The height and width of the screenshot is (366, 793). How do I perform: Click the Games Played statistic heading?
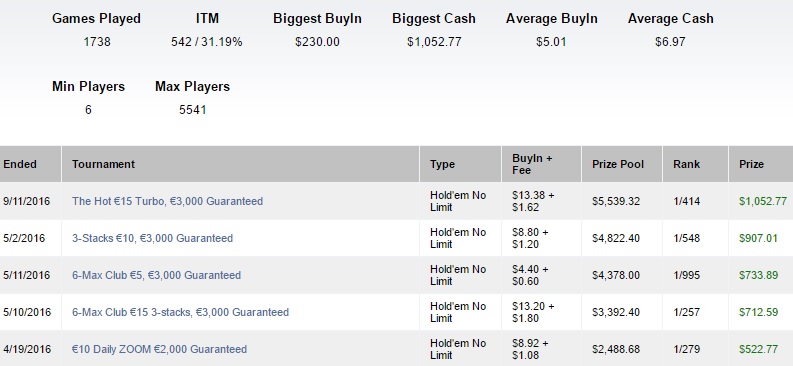[x=96, y=19]
